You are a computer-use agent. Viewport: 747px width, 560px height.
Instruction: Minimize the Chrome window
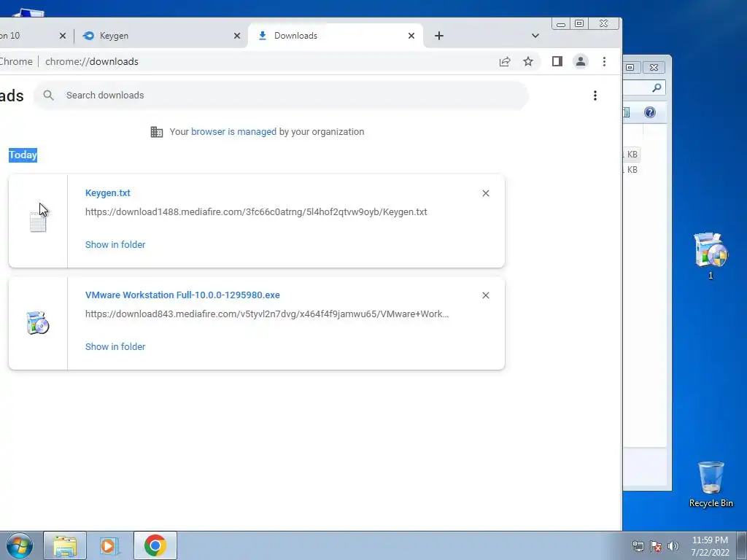pos(561,24)
